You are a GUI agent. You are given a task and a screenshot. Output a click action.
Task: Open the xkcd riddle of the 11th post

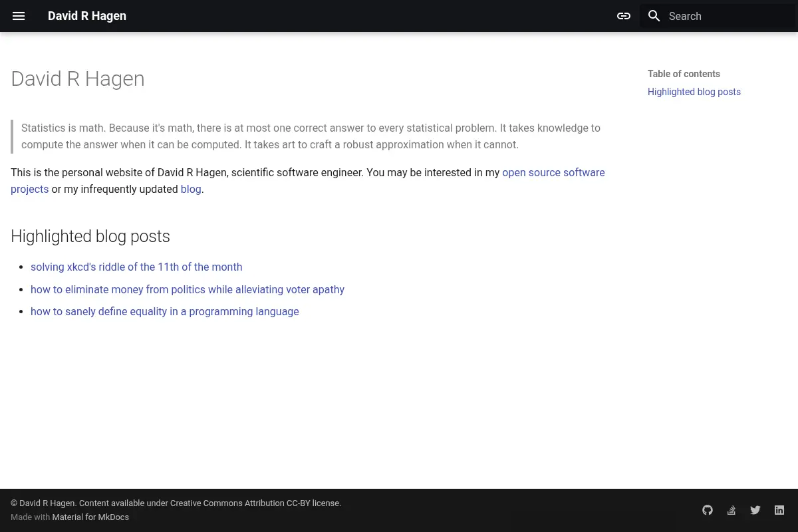(x=136, y=267)
